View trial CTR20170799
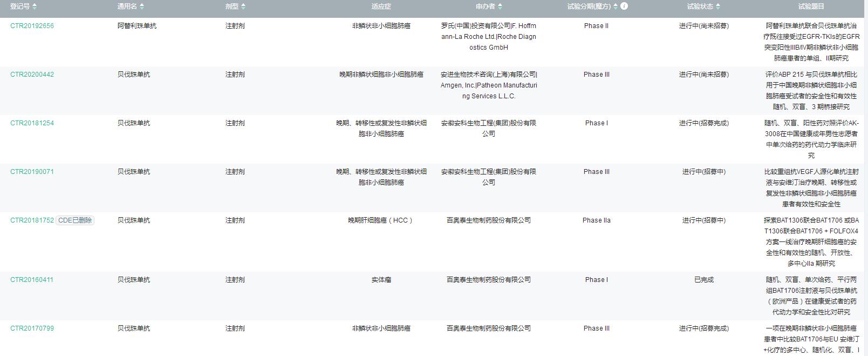This screenshot has height=356, width=868. 32,328
